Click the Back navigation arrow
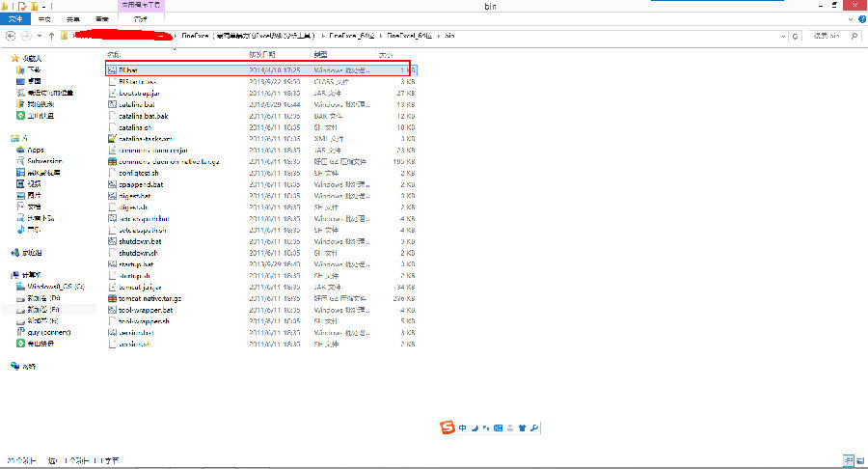 [x=10, y=37]
